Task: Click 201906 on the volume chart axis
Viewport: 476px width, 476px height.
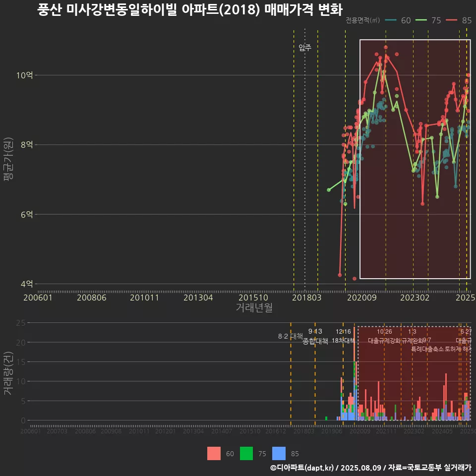Action: click(x=332, y=431)
